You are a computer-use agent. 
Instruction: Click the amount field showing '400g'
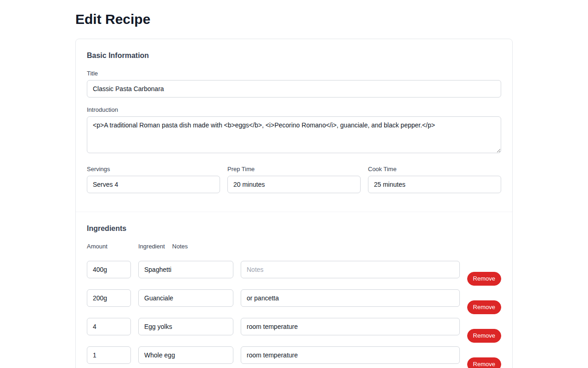pos(108,269)
